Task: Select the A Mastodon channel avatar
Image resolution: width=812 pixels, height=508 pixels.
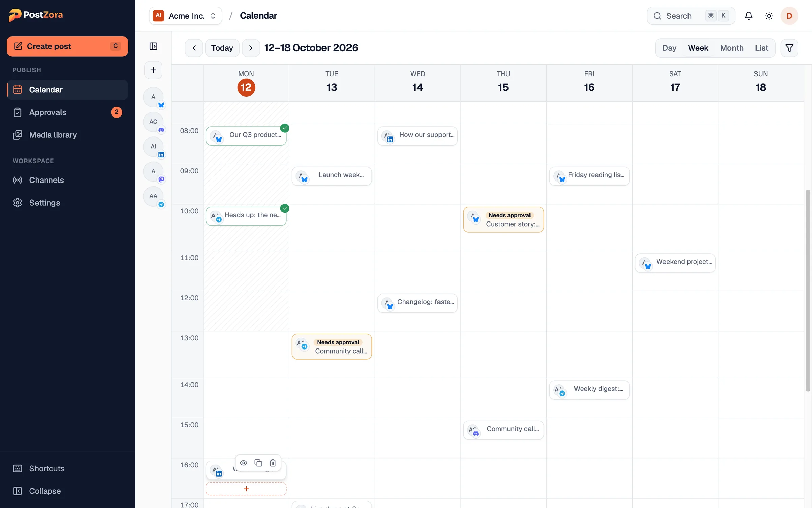Action: coord(153,171)
